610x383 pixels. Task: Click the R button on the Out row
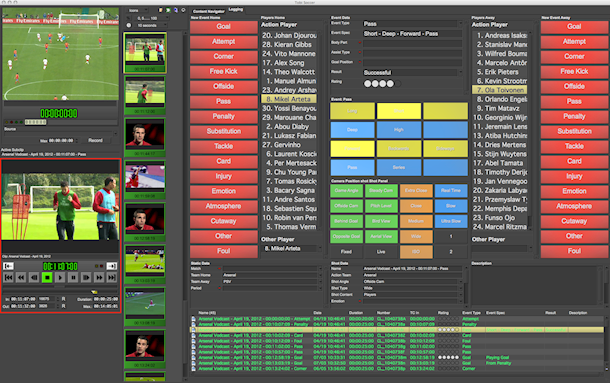pyautogui.click(x=63, y=306)
